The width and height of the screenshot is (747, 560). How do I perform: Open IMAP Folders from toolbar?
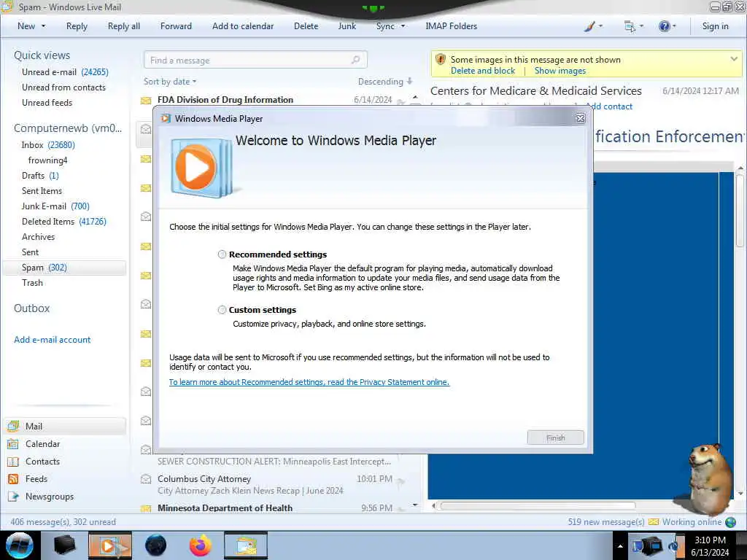pos(451,26)
